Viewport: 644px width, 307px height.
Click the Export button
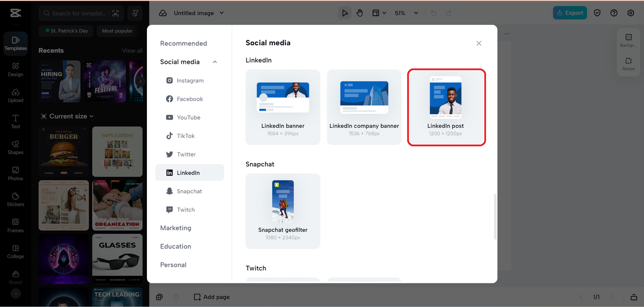pyautogui.click(x=570, y=13)
